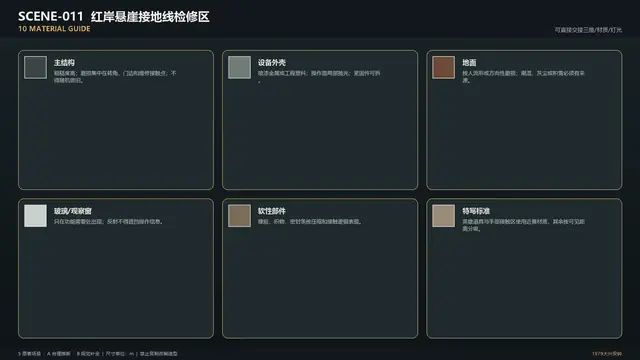Select the 主结构 card title

tap(64, 62)
